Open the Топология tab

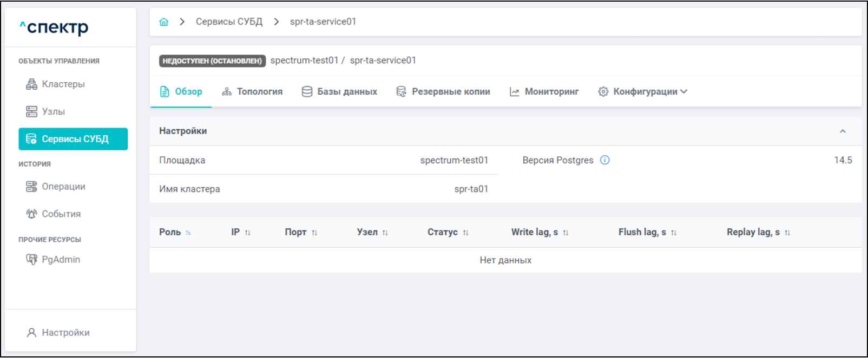(252, 92)
